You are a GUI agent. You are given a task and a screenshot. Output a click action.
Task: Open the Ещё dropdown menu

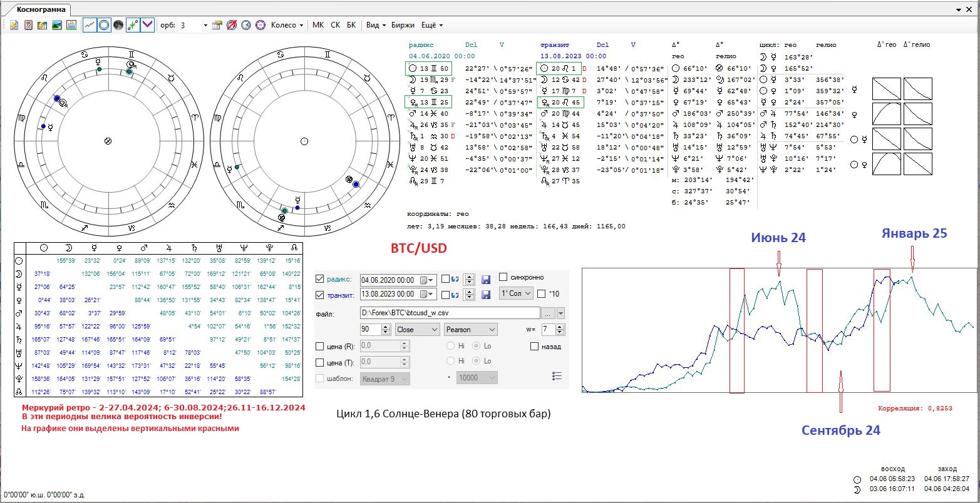(432, 25)
